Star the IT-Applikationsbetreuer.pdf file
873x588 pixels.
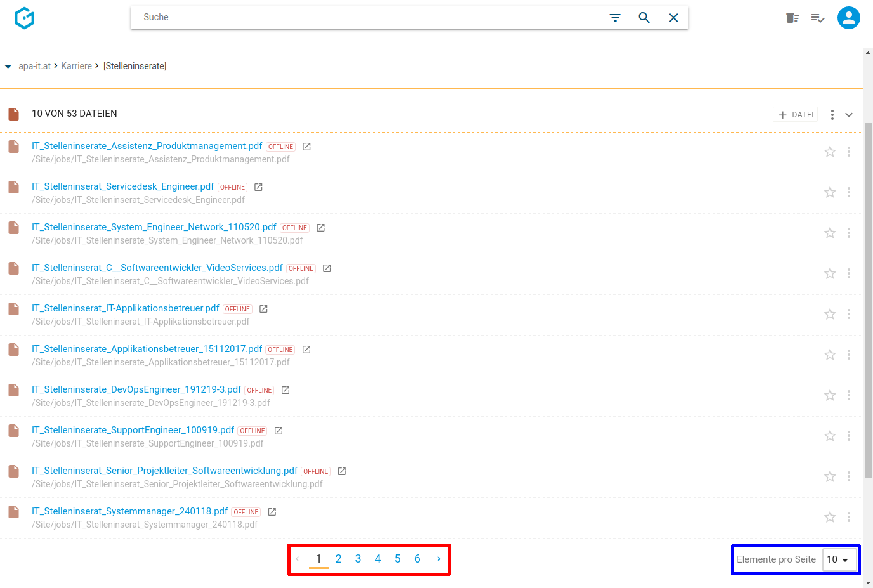[830, 314]
